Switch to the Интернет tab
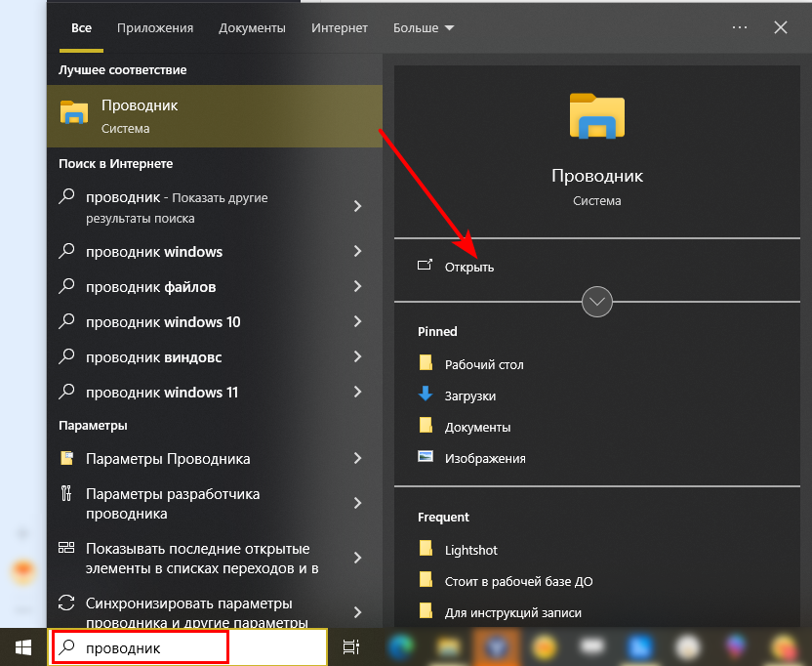This screenshot has width=812, height=666. tap(339, 28)
